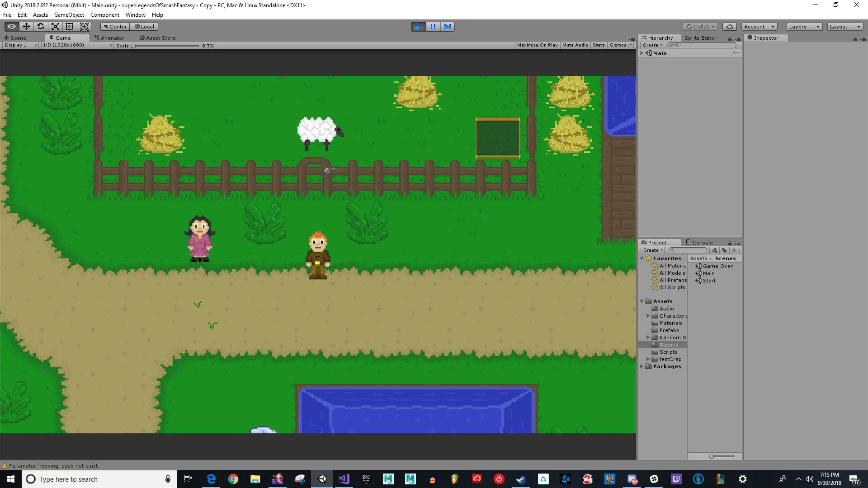Switch to the Scene tab
Screen dimensions: 868x488
coord(15,38)
